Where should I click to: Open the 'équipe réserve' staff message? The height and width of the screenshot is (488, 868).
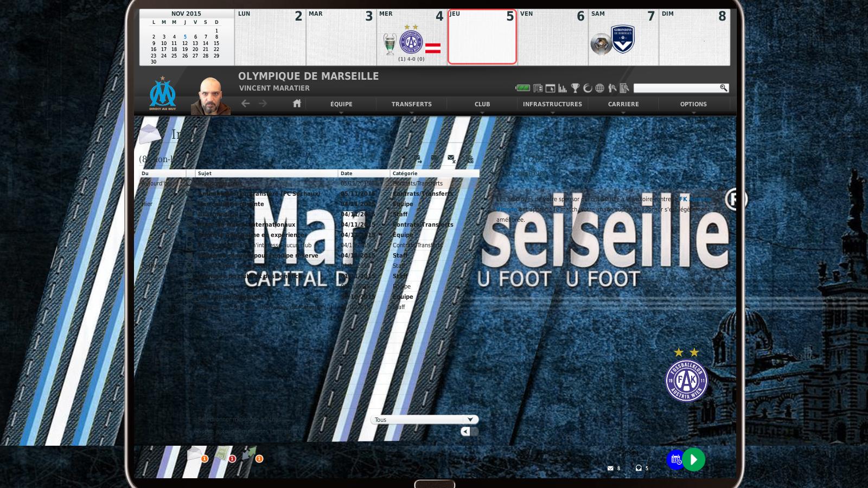pyautogui.click(x=309, y=255)
